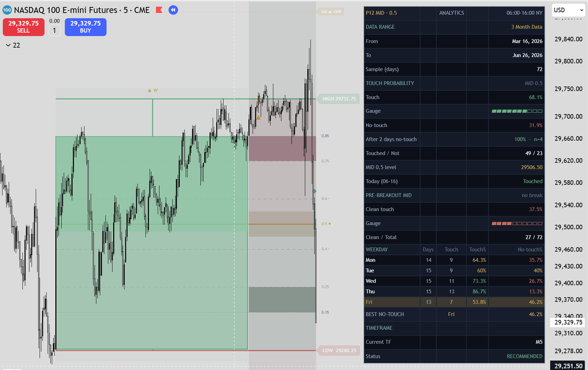Click the 29,500.00 price axis label
The width and height of the screenshot is (588, 370).
[x=567, y=227]
